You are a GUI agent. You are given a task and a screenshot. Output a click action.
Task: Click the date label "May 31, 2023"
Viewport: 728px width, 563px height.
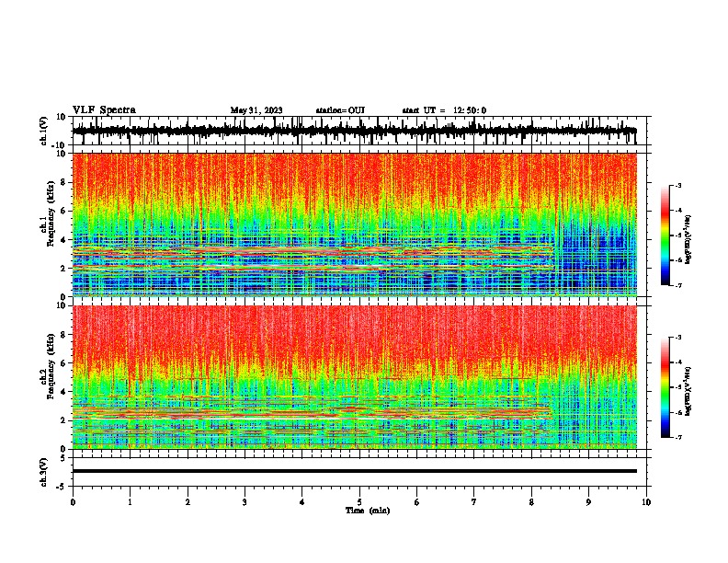pyautogui.click(x=256, y=110)
